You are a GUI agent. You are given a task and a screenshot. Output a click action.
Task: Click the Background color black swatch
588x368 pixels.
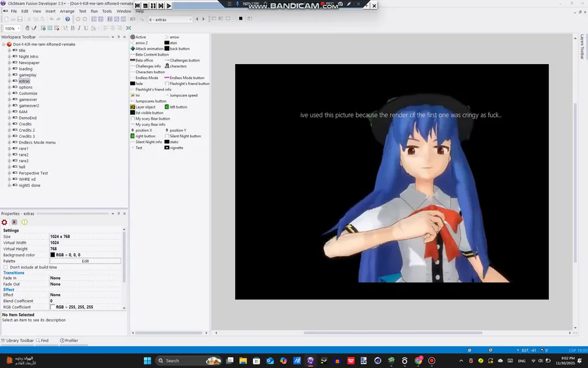52,255
